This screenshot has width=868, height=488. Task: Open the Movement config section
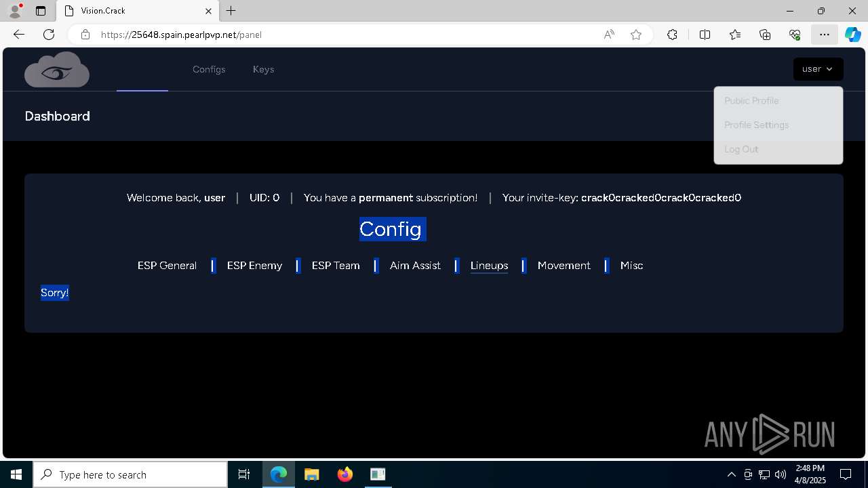pos(564,266)
